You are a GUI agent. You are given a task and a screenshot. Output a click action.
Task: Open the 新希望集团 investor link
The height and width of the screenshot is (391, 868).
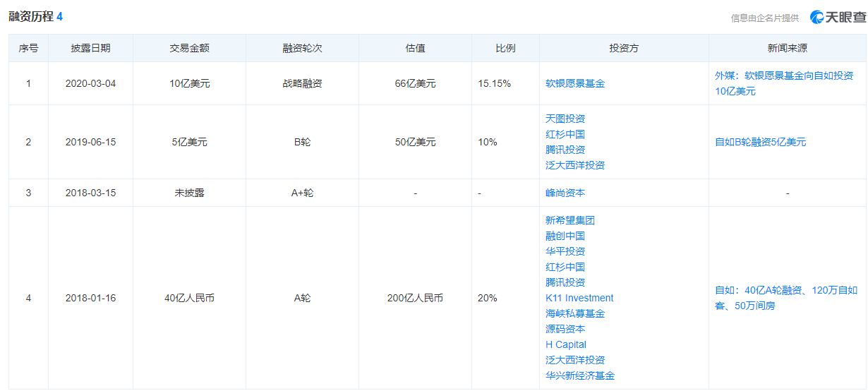pyautogui.click(x=570, y=220)
